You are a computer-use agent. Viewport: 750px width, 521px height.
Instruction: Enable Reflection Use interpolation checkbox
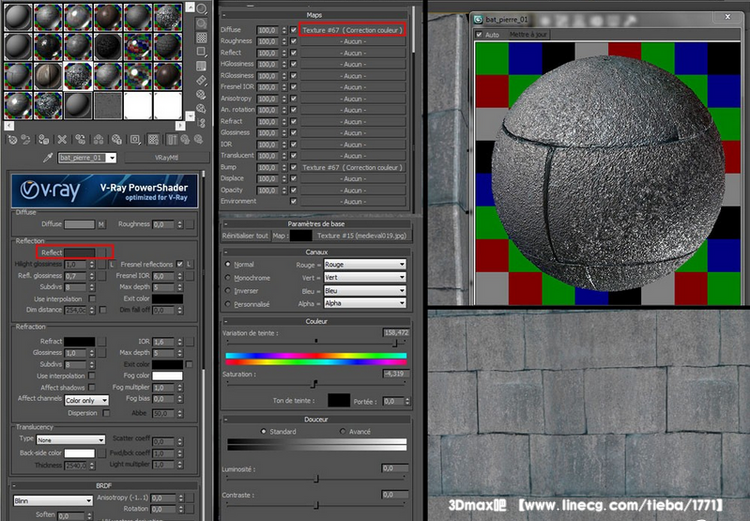pyautogui.click(x=92, y=299)
